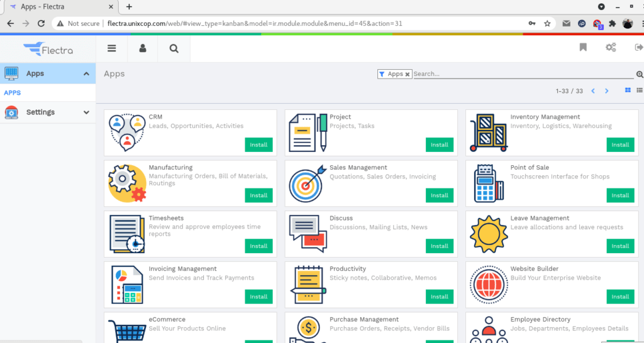Bookmark this page with star icon
The width and height of the screenshot is (644, 343).
(547, 23)
